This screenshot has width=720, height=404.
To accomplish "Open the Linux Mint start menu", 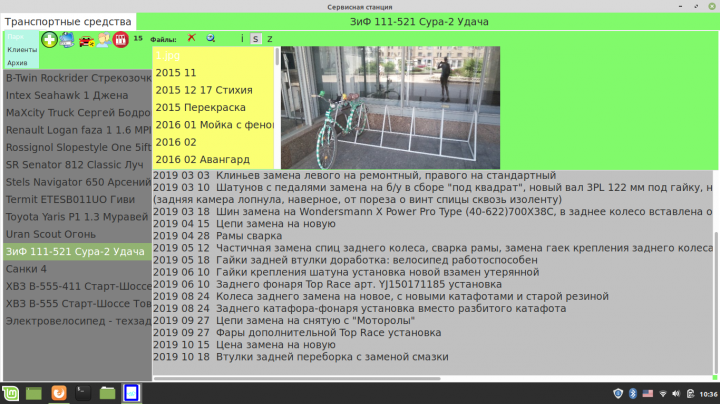I will click(10, 393).
